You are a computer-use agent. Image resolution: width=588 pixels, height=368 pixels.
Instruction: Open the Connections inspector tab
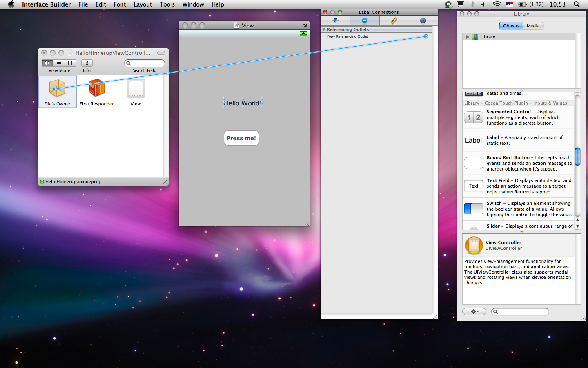[365, 20]
